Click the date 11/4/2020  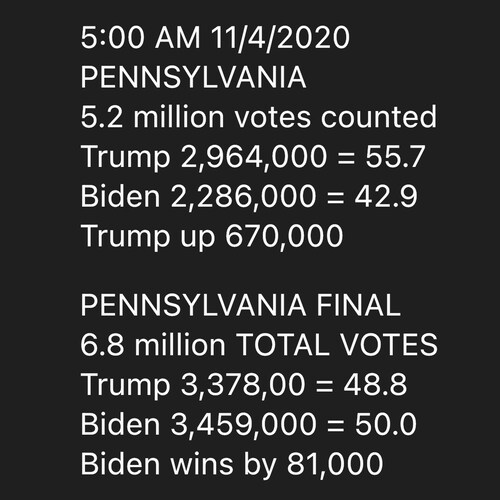point(280,37)
